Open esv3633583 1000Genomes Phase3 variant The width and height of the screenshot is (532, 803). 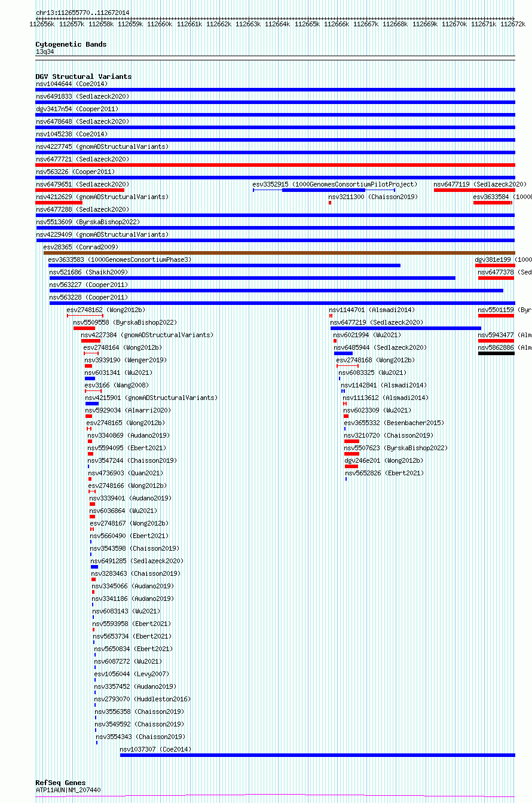coord(120,259)
